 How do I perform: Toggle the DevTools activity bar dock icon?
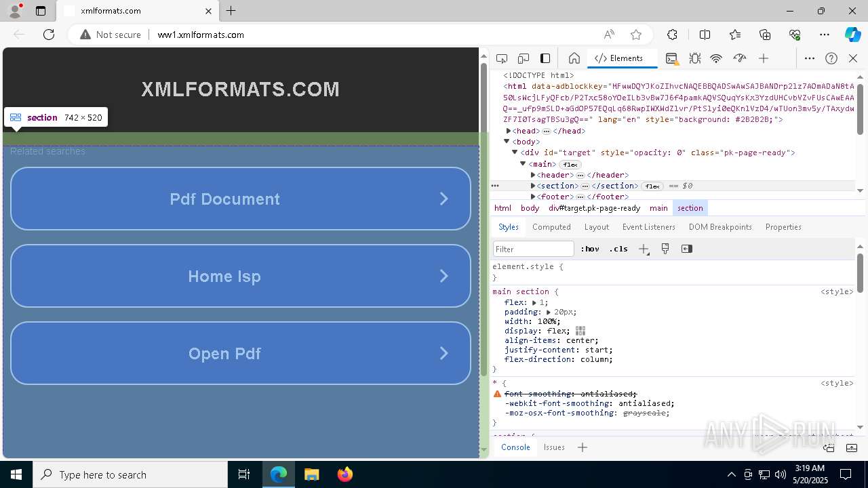click(x=545, y=58)
